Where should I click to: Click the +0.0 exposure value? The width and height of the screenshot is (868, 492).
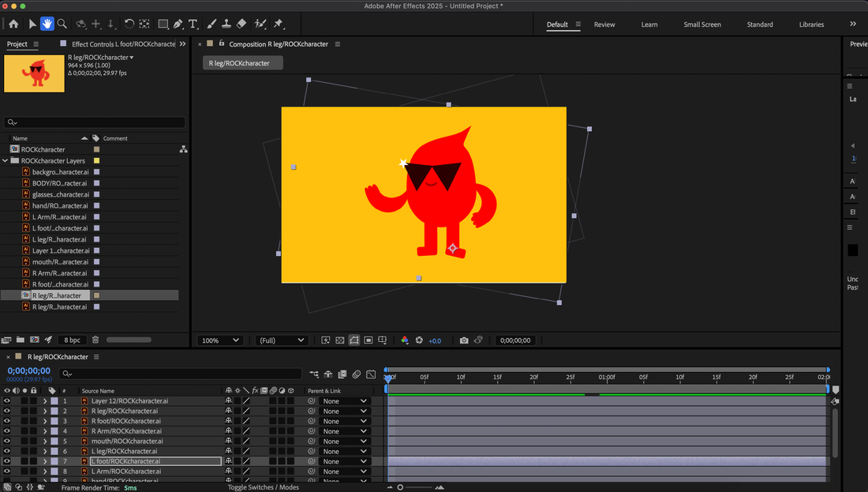pos(435,340)
